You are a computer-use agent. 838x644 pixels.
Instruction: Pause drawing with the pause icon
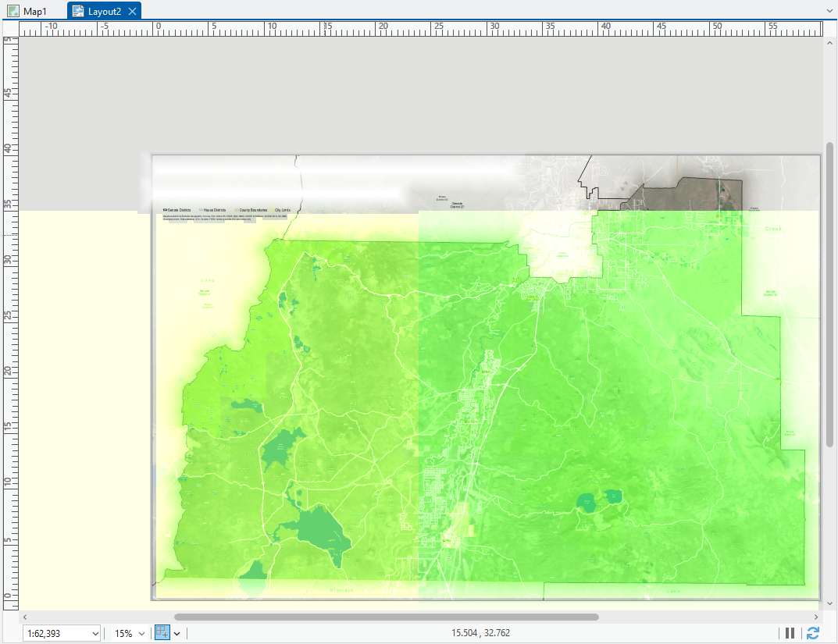790,633
